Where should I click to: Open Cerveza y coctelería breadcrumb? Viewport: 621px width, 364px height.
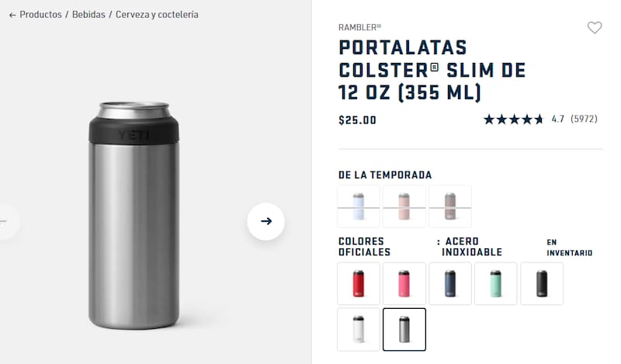157,15
